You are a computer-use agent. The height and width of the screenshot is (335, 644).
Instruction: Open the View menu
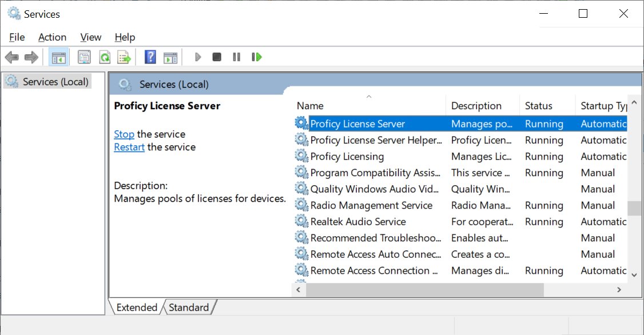coord(91,37)
